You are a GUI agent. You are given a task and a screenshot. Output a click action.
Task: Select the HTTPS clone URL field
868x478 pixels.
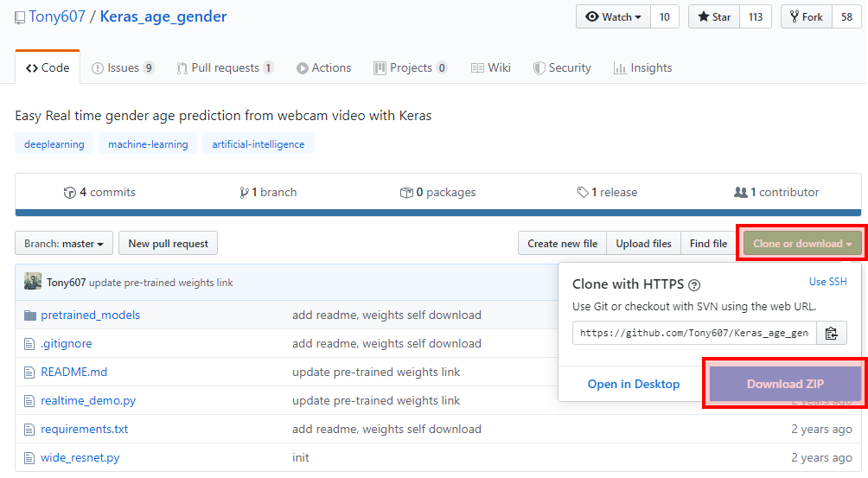pyautogui.click(x=694, y=333)
